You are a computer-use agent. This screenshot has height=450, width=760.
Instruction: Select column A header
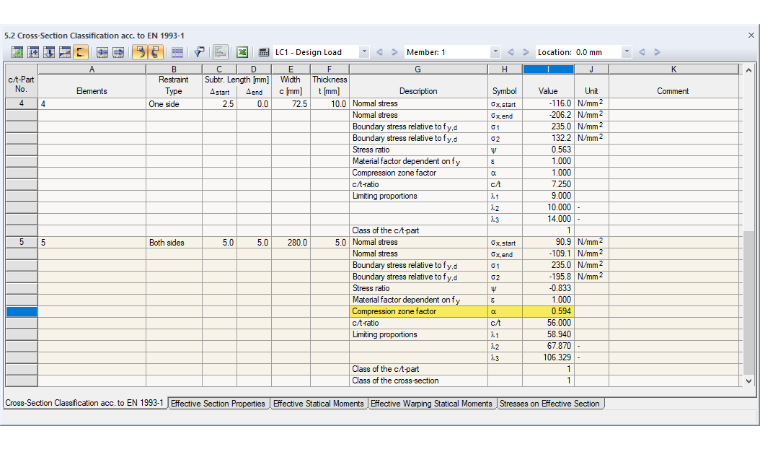tap(92, 69)
